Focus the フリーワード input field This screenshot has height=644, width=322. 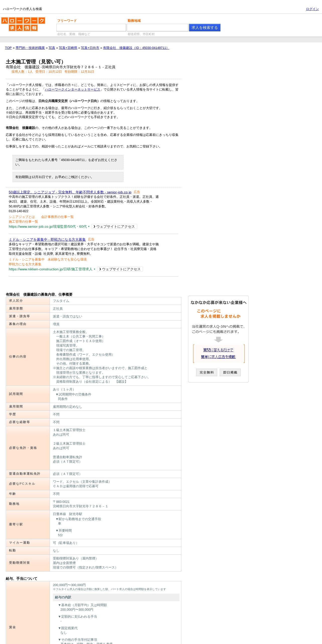91,28
